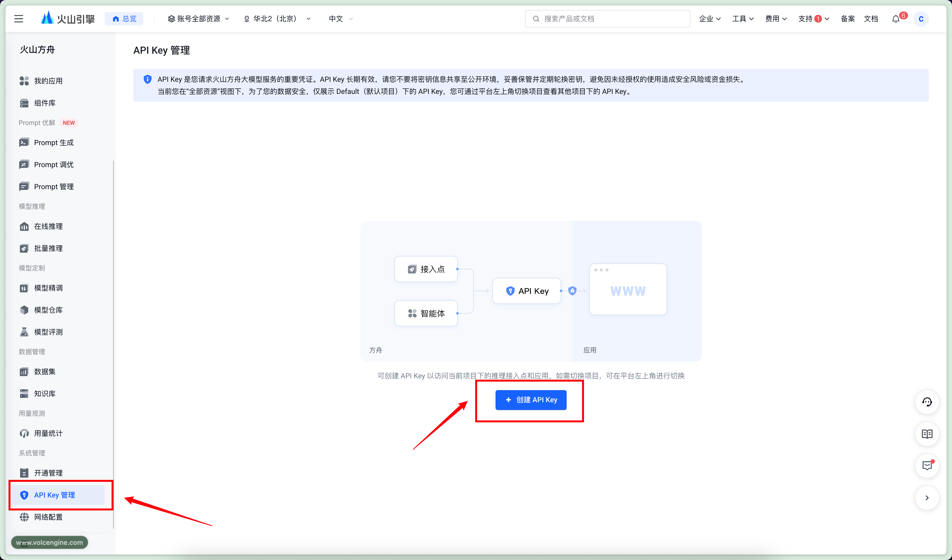Click the 创建 API Key button
952x560 pixels.
pyautogui.click(x=531, y=400)
